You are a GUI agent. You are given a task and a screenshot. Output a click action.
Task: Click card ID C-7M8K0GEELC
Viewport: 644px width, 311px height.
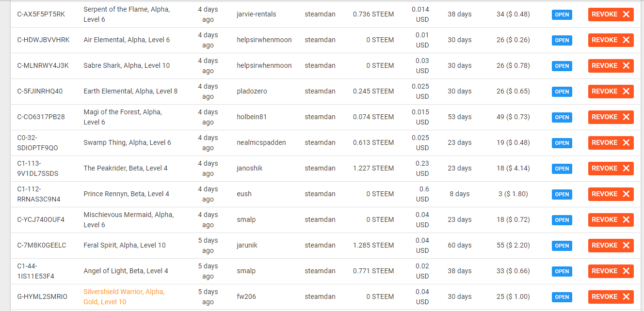tap(41, 245)
